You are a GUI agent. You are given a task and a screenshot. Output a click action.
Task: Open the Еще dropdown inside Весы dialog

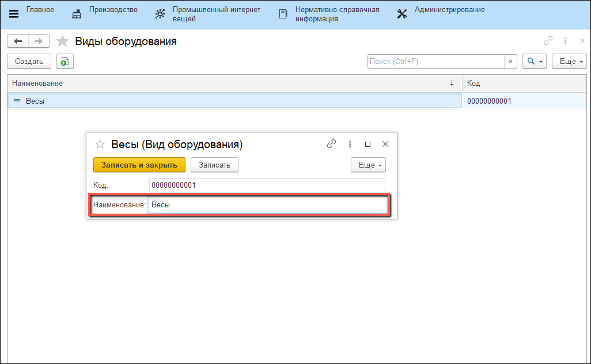point(368,165)
